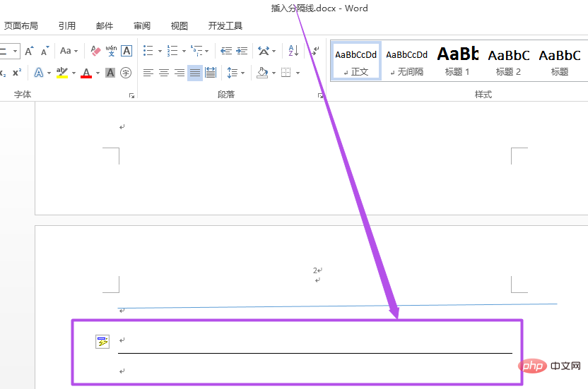This screenshot has width=588, height=389.
Task: Toggle show paragraph marks
Action: click(315, 51)
